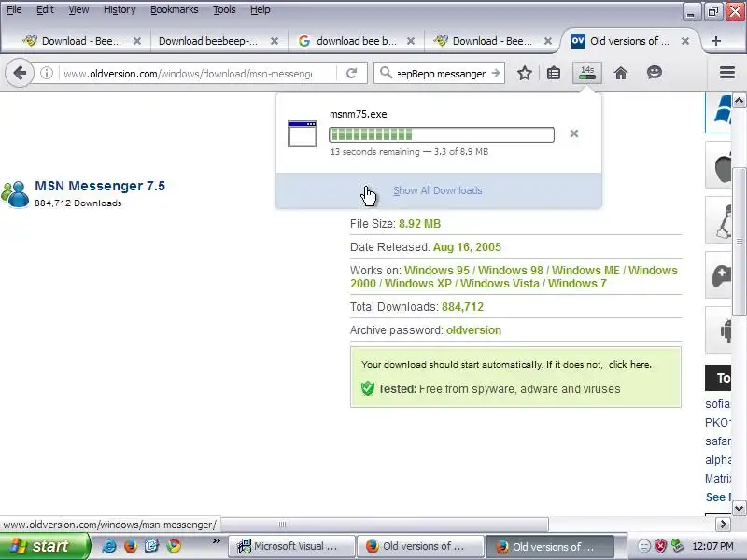Open site info icon in address bar

(x=47, y=74)
